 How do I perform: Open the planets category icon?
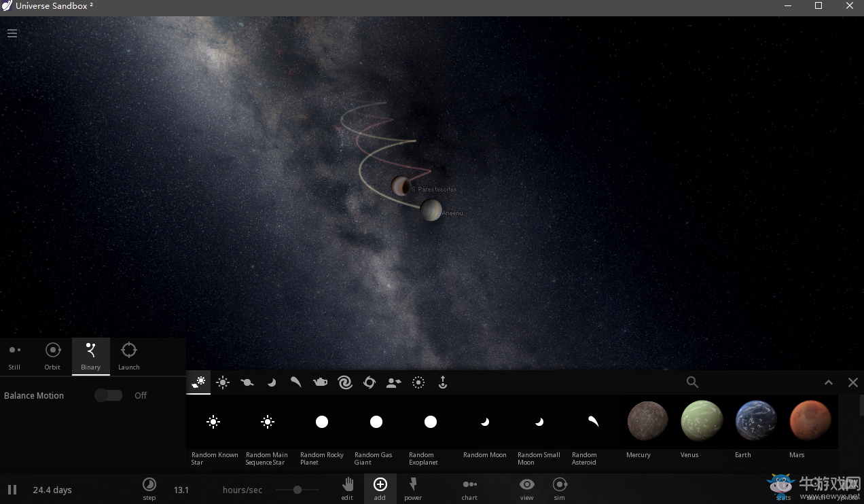coord(247,382)
